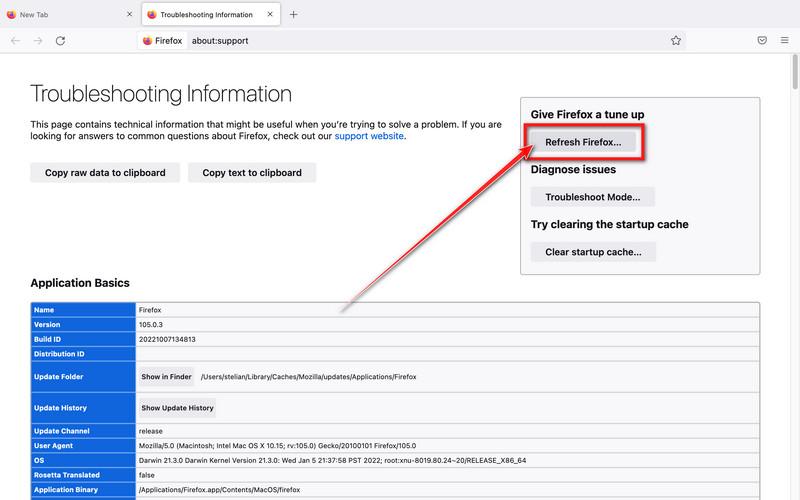The width and height of the screenshot is (800, 500).
Task: Open Troubleshoot Mode
Action: click(x=592, y=197)
